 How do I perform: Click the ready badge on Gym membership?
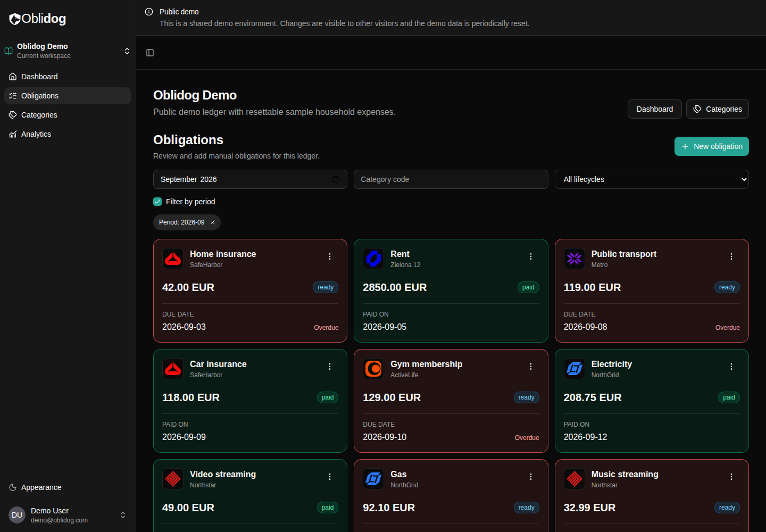[x=527, y=397]
